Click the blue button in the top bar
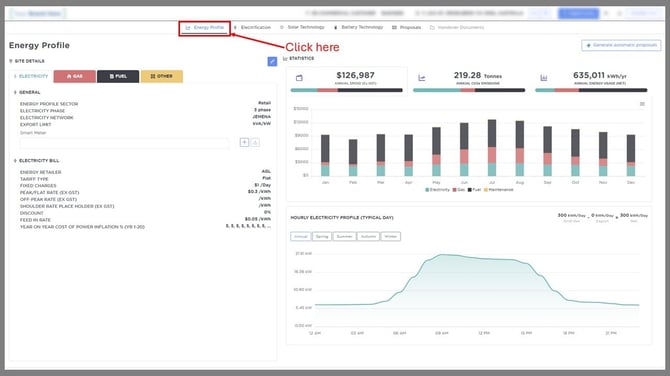This screenshot has width=670, height=376. 579,13
